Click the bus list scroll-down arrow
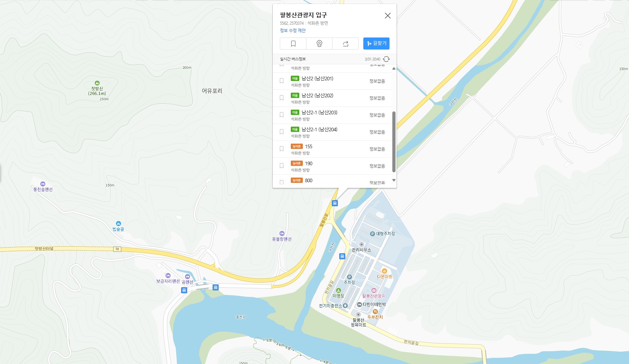 pyautogui.click(x=394, y=180)
